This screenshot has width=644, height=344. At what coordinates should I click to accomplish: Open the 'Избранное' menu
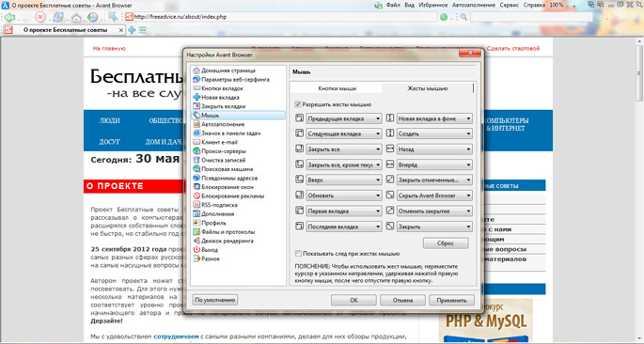coord(432,5)
